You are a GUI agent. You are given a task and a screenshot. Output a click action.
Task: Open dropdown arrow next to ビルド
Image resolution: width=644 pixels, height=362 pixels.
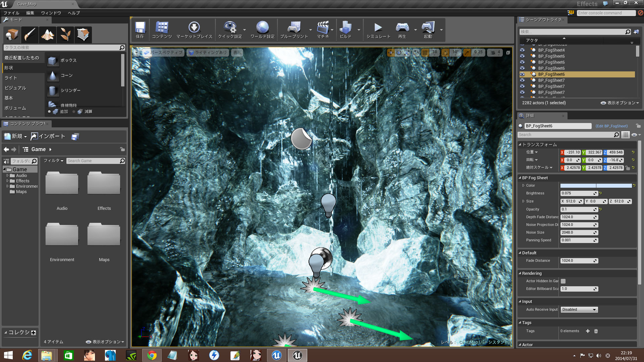[359, 30]
